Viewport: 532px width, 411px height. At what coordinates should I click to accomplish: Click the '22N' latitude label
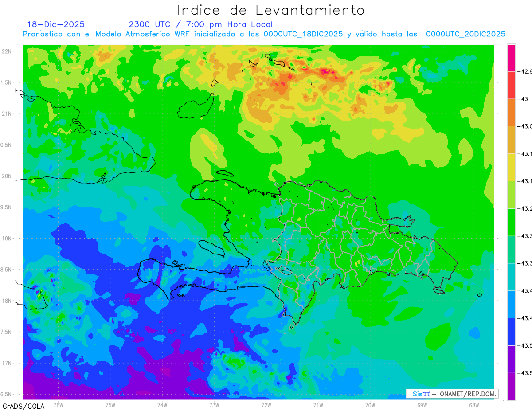(8, 51)
